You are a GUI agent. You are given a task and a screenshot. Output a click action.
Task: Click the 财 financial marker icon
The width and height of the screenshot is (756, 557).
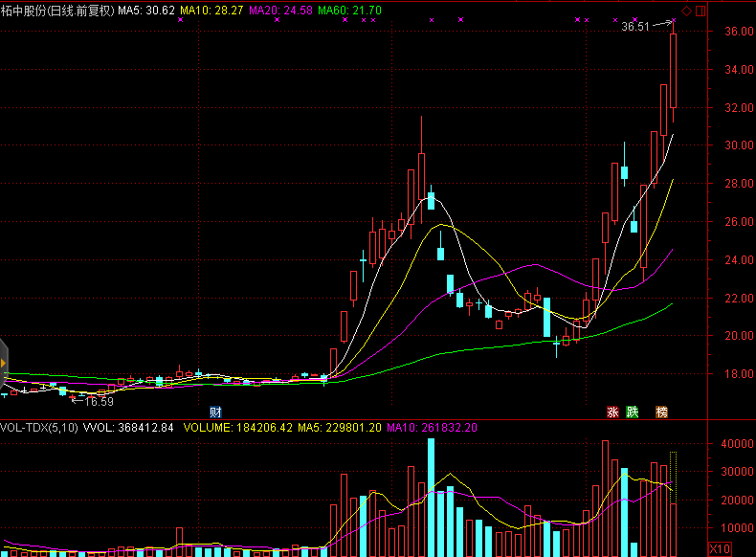point(215,412)
